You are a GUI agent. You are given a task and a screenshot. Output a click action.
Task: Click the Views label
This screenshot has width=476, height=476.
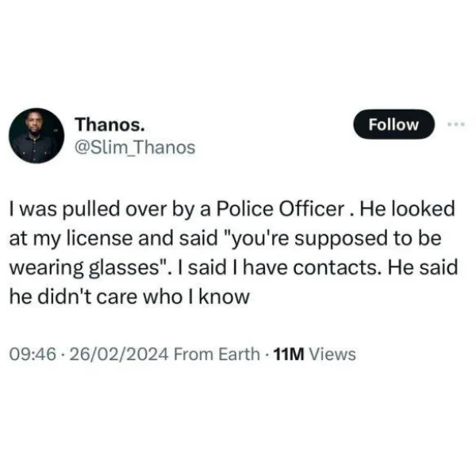[x=332, y=355]
